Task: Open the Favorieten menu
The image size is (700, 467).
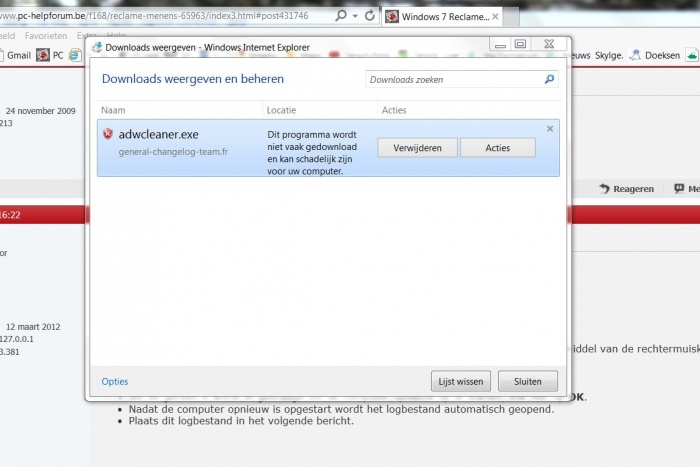Action: pos(46,36)
